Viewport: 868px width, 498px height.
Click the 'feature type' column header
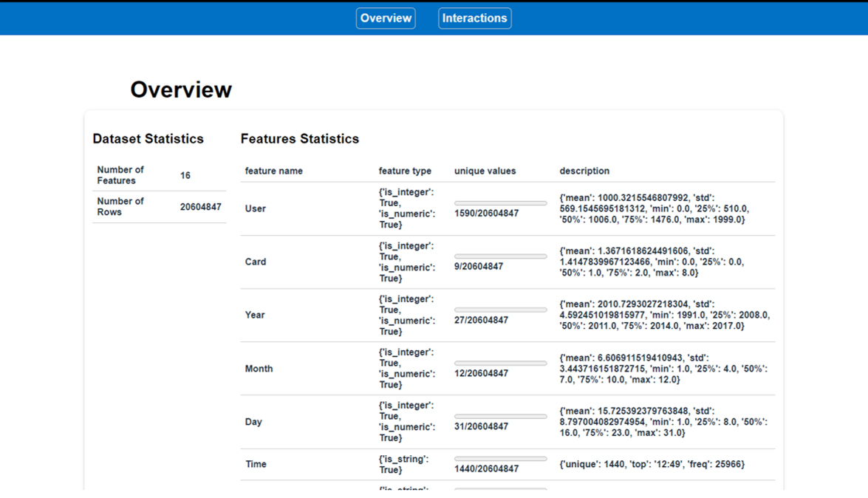click(x=405, y=171)
